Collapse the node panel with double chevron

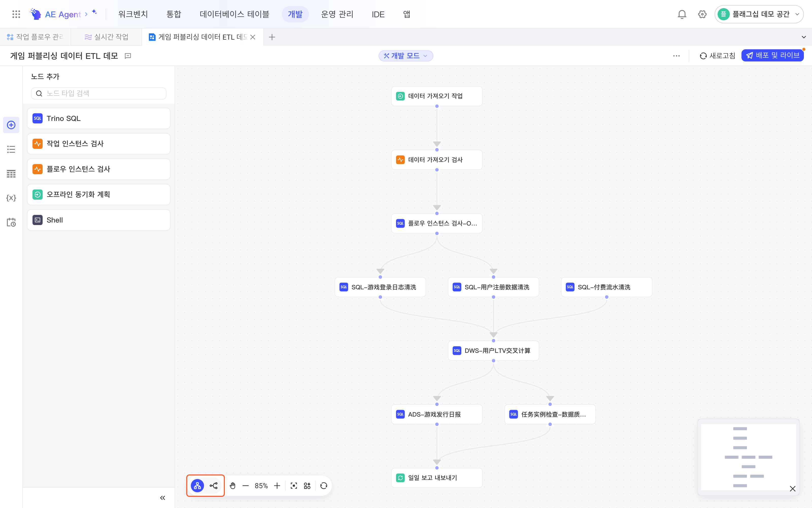[x=162, y=498]
